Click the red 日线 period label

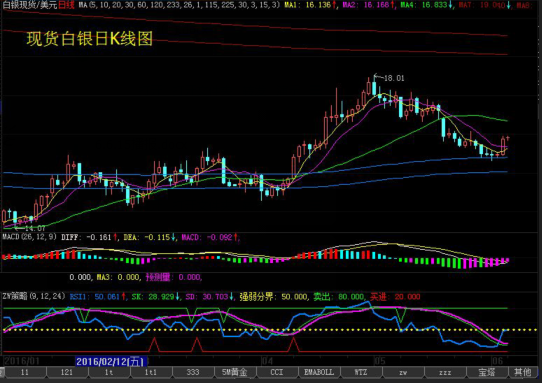coord(66,5)
